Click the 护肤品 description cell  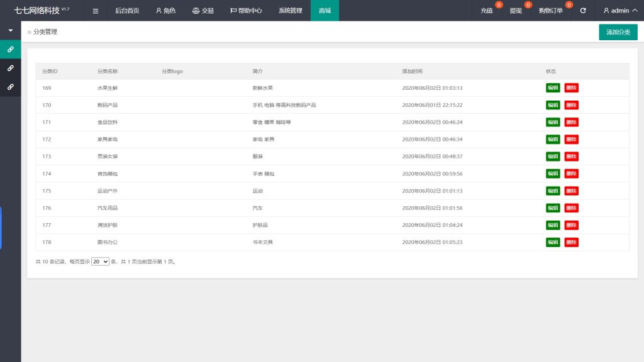tap(260, 225)
